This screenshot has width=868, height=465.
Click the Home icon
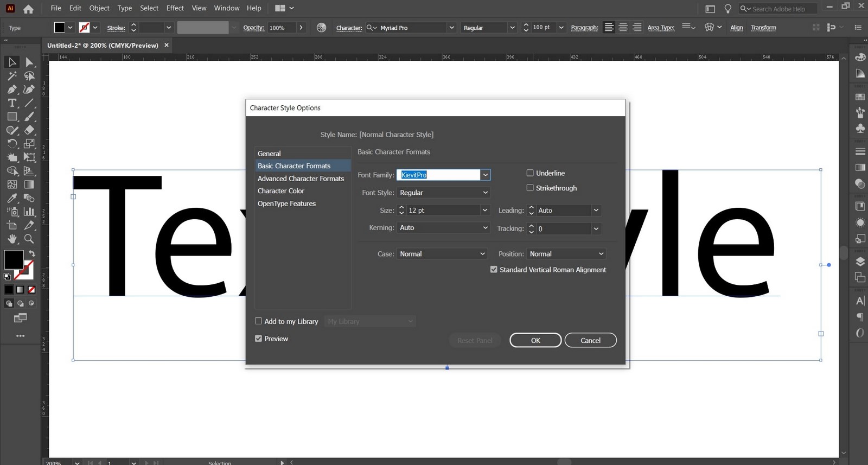(28, 9)
